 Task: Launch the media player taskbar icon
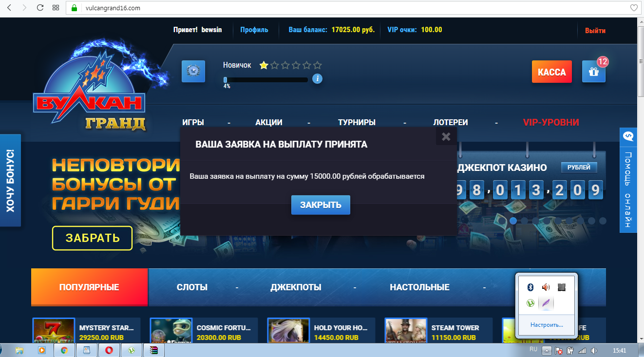42,350
